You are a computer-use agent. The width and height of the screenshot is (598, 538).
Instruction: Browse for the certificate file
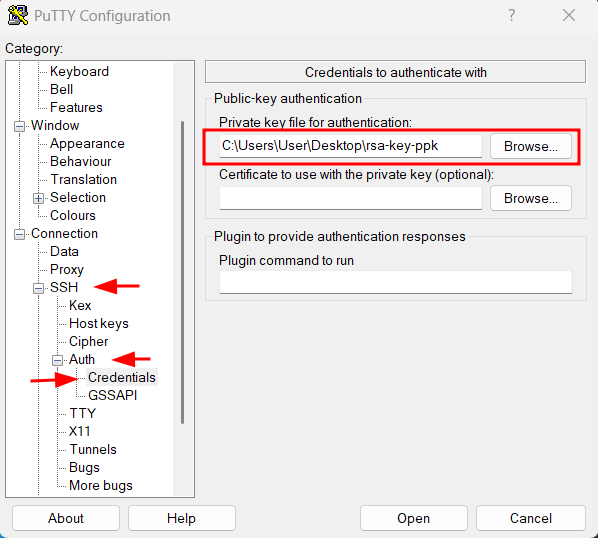530,198
